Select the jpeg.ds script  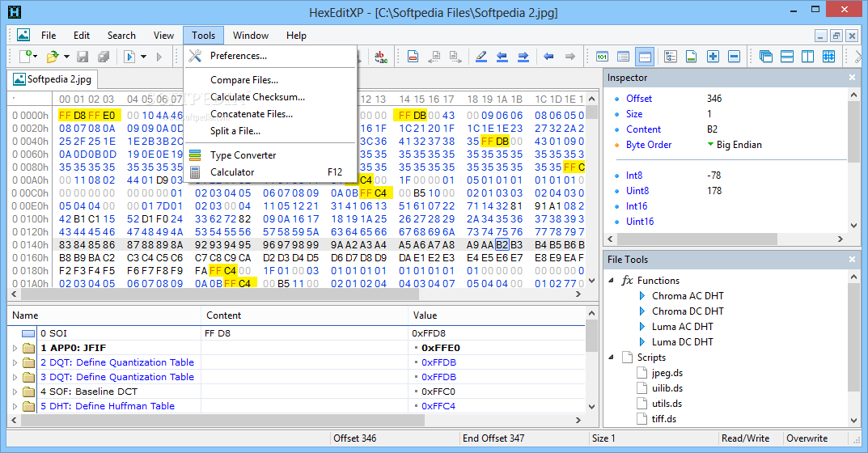(x=667, y=373)
